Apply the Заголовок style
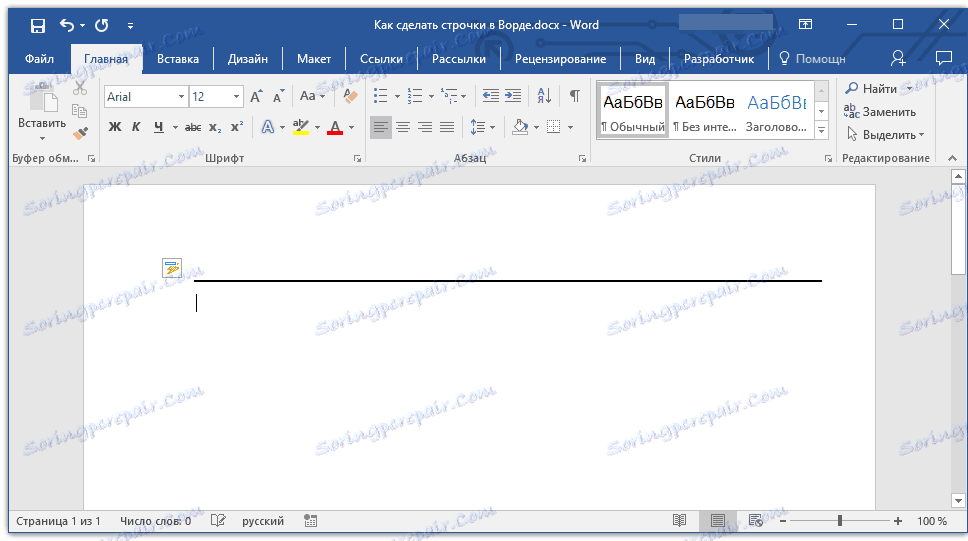Screen dimensions: 968x541 click(777, 111)
